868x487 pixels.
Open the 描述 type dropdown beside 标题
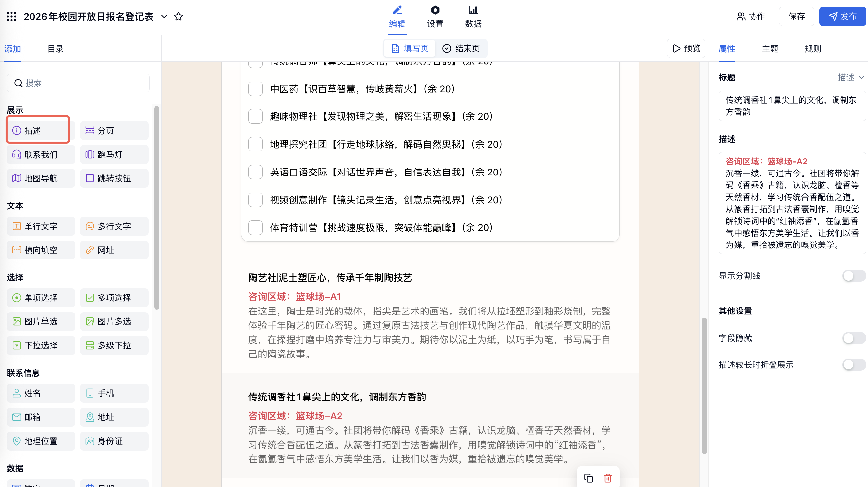click(851, 77)
